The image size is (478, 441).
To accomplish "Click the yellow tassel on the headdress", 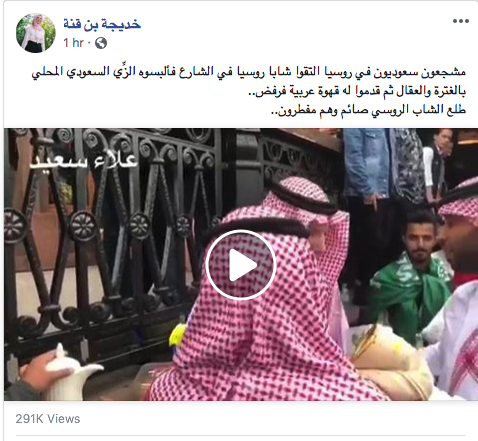I will point(178,335).
